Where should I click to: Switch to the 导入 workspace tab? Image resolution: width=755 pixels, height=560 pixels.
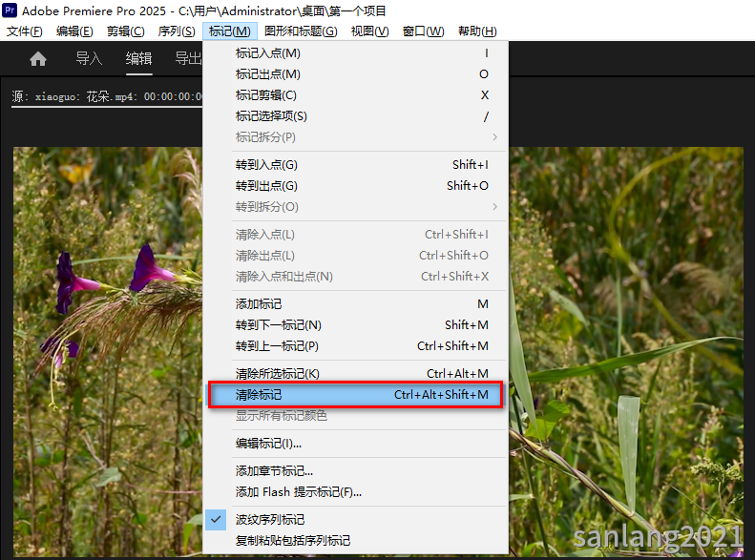tap(89, 59)
